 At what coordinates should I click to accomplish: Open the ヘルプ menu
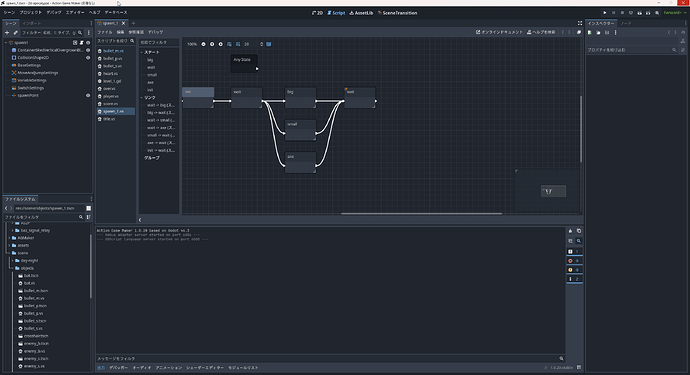(x=95, y=12)
